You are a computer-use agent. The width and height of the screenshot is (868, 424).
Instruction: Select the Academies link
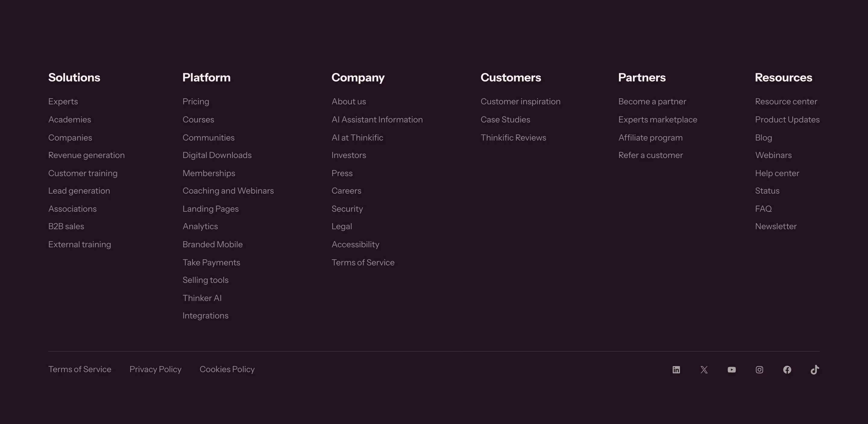point(69,120)
